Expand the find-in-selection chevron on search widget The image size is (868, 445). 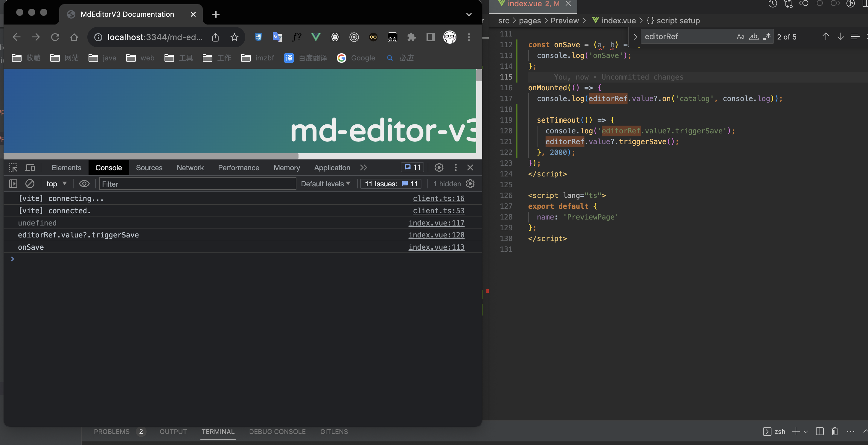(635, 36)
